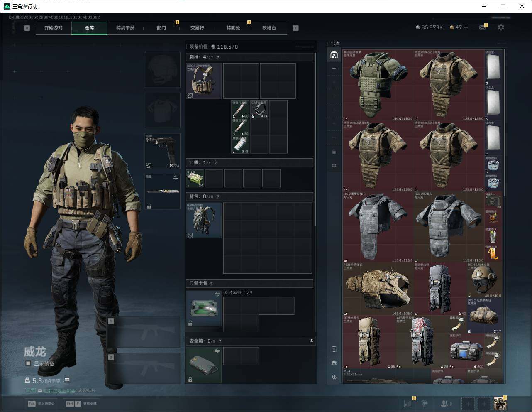This screenshot has width=532, height=412.
Task: Select the 9x19 ammo box in pocket
Action: tap(195, 178)
